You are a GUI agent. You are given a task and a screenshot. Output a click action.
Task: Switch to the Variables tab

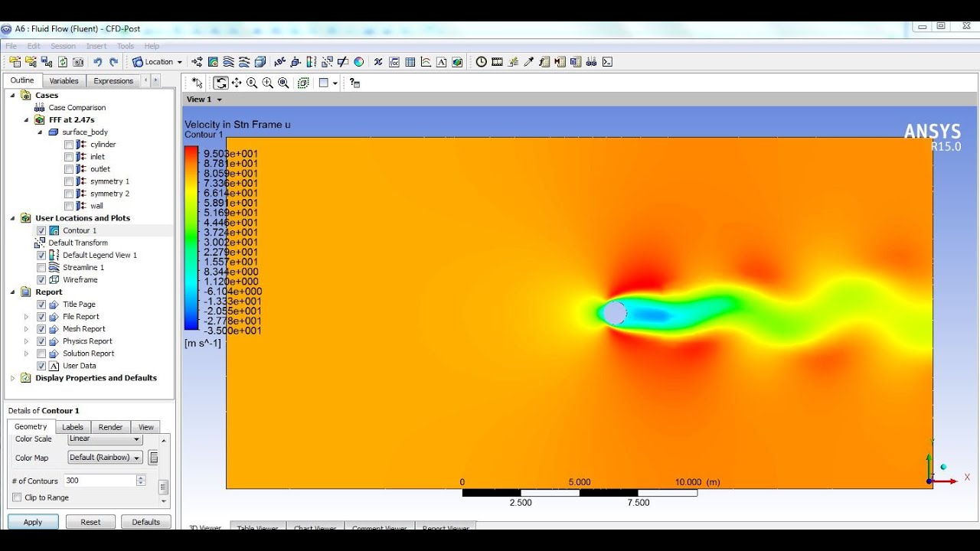pyautogui.click(x=64, y=80)
